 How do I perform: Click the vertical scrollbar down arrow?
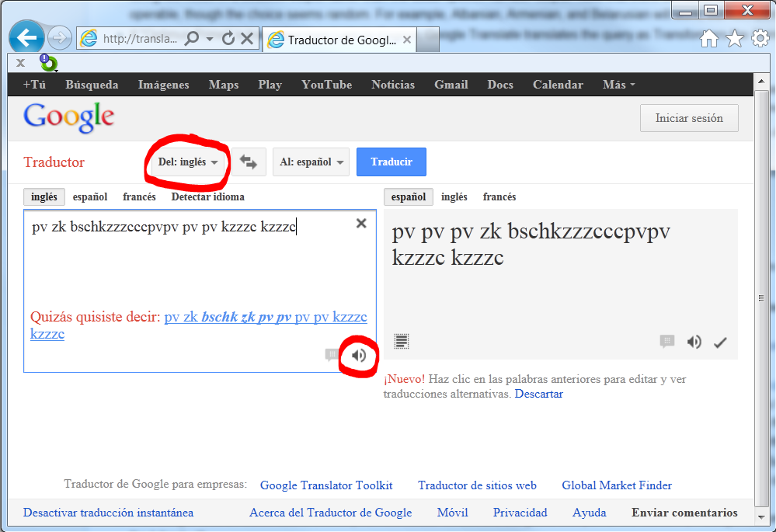click(761, 517)
